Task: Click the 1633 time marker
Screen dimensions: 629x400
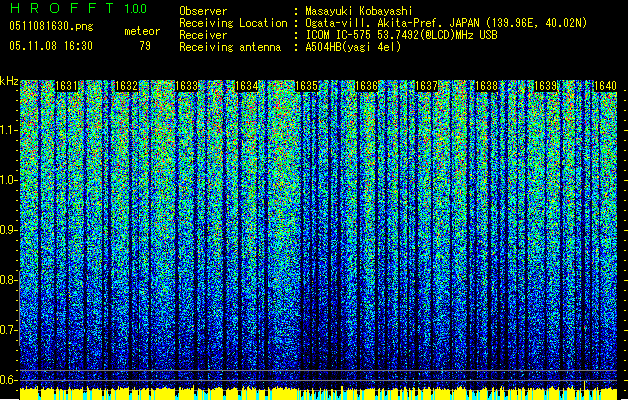Action: [187, 86]
